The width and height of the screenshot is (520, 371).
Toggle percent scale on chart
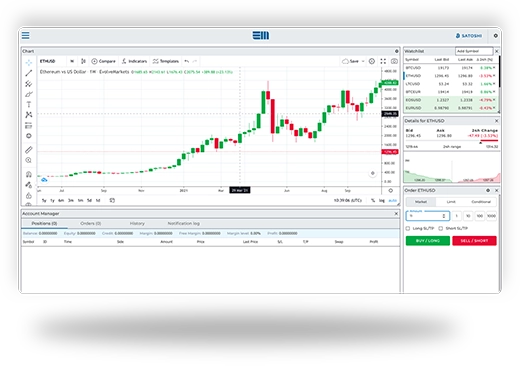[373, 201]
